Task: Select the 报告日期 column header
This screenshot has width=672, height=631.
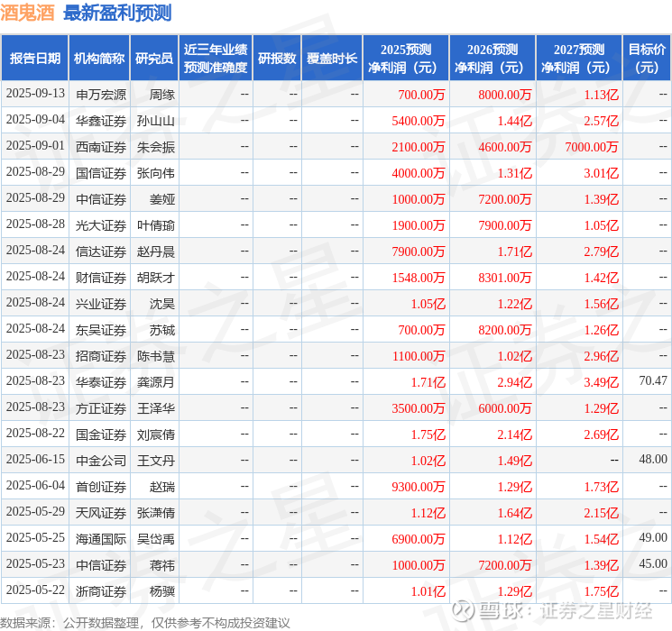Action: (x=34, y=59)
